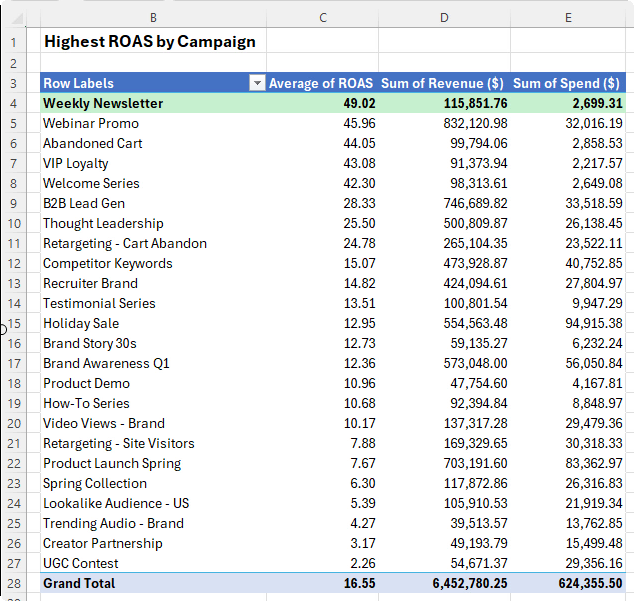The height and width of the screenshot is (601, 634).
Task: Select the 'Webinar Promo' cell
Action: pos(153,123)
